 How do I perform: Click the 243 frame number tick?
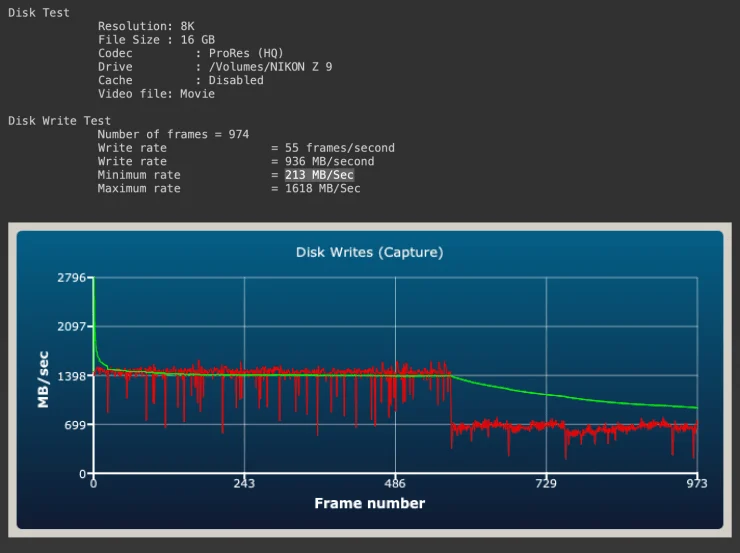click(x=244, y=484)
